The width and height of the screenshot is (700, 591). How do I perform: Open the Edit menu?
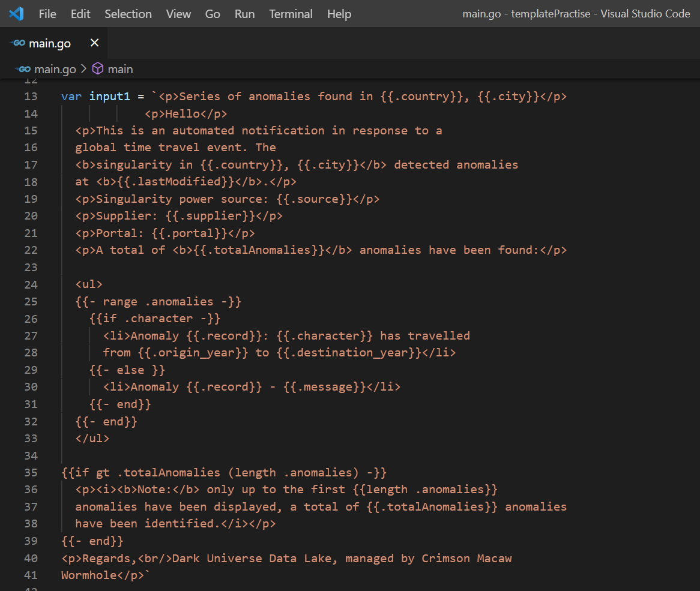pyautogui.click(x=80, y=13)
